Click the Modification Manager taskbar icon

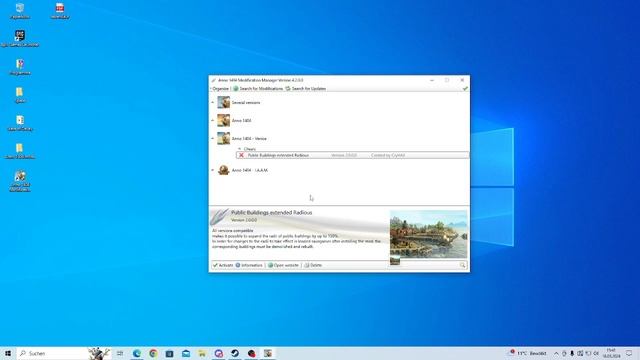click(x=267, y=353)
